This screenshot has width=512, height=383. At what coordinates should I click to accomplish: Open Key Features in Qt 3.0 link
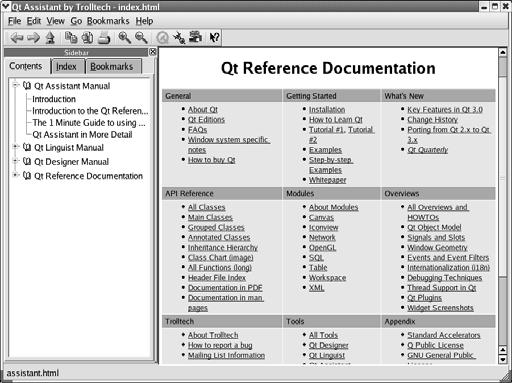click(445, 109)
